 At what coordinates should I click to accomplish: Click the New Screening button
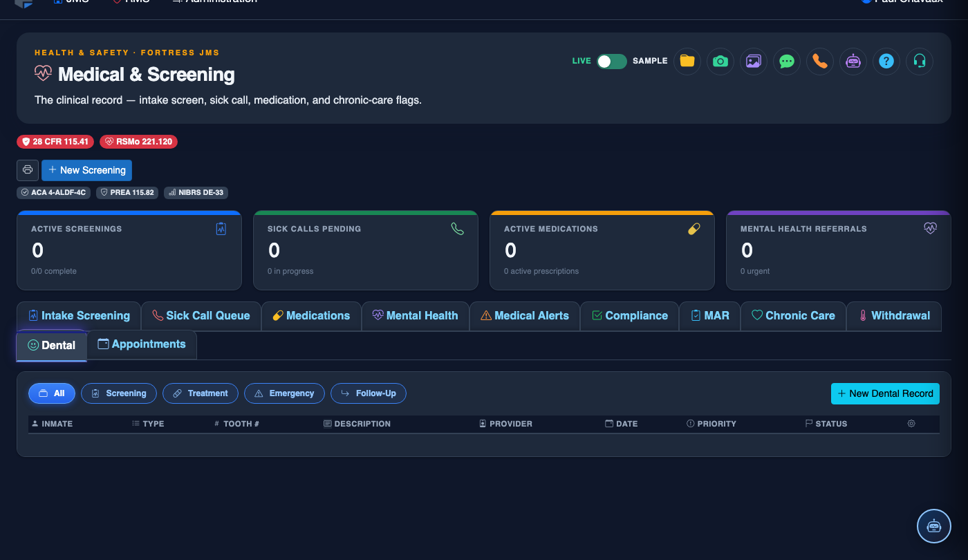point(86,170)
